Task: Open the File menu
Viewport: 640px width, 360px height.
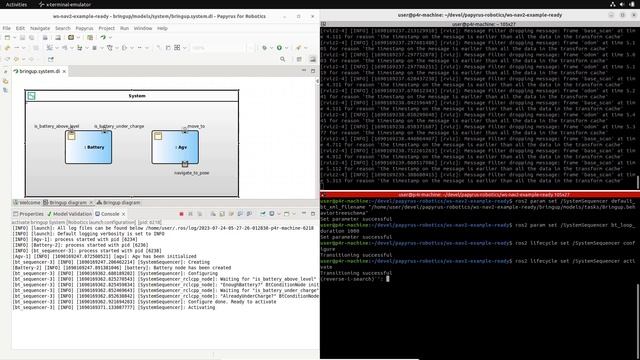Action: [x=7, y=28]
